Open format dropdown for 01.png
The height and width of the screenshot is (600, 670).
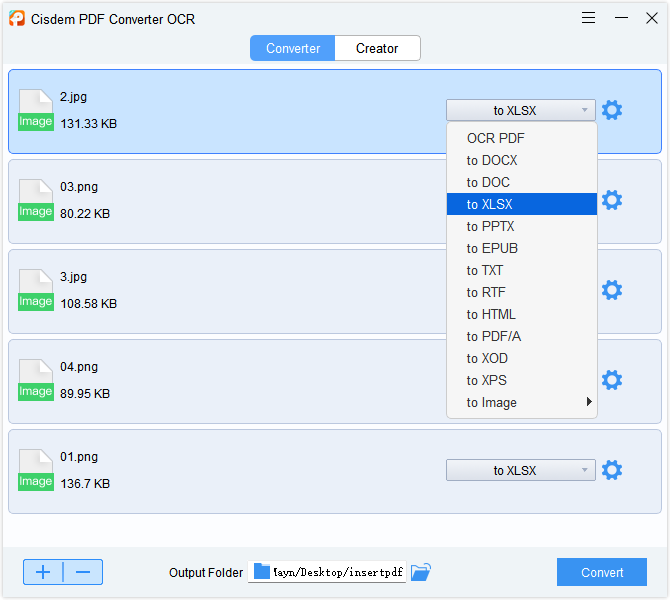pos(520,470)
